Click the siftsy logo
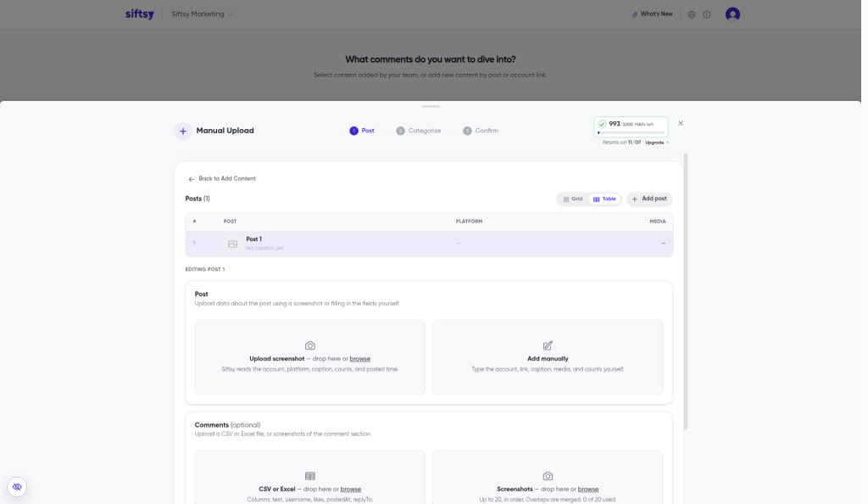868x504 pixels. (140, 14)
